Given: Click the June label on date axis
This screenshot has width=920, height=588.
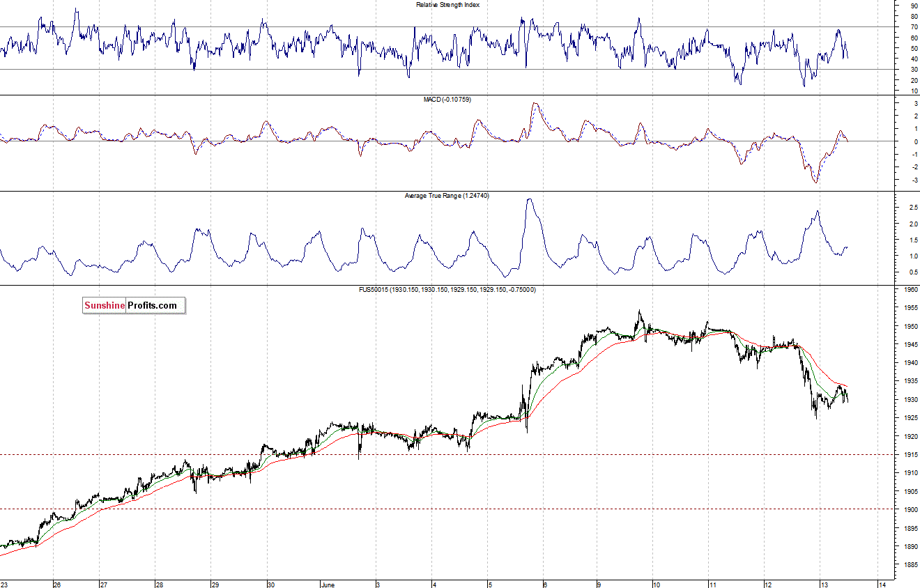Looking at the screenshot, I should pos(329,584).
